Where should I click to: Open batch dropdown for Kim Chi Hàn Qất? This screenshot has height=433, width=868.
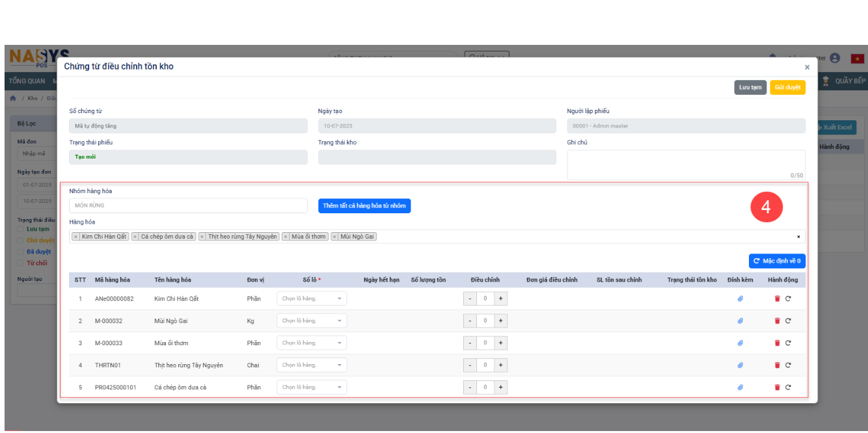tap(312, 298)
